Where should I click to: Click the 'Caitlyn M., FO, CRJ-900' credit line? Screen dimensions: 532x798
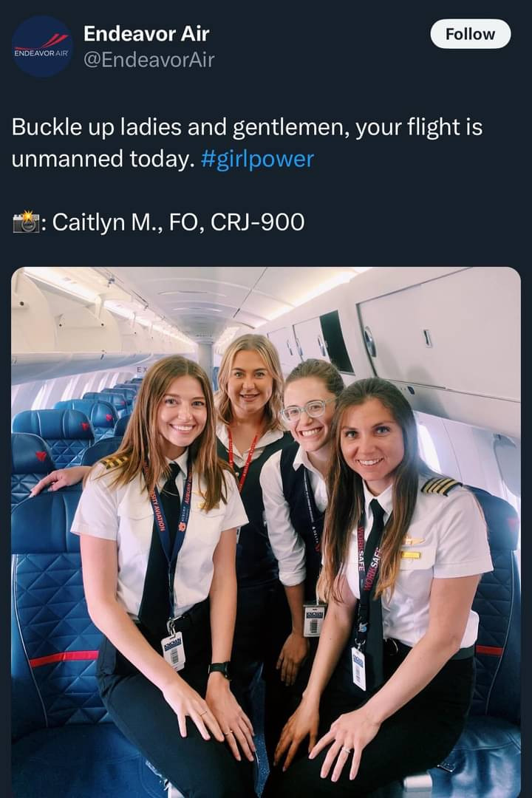[178, 222]
